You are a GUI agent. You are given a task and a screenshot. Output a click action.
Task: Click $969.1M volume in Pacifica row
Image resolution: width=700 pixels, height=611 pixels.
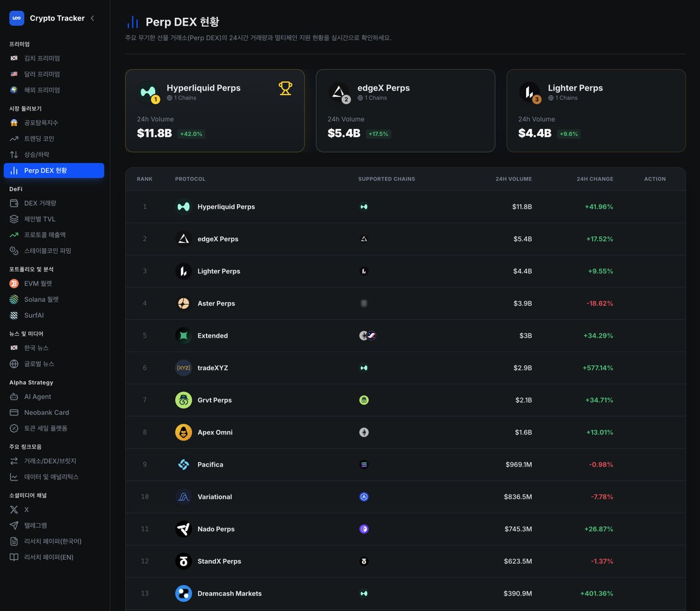pos(519,465)
